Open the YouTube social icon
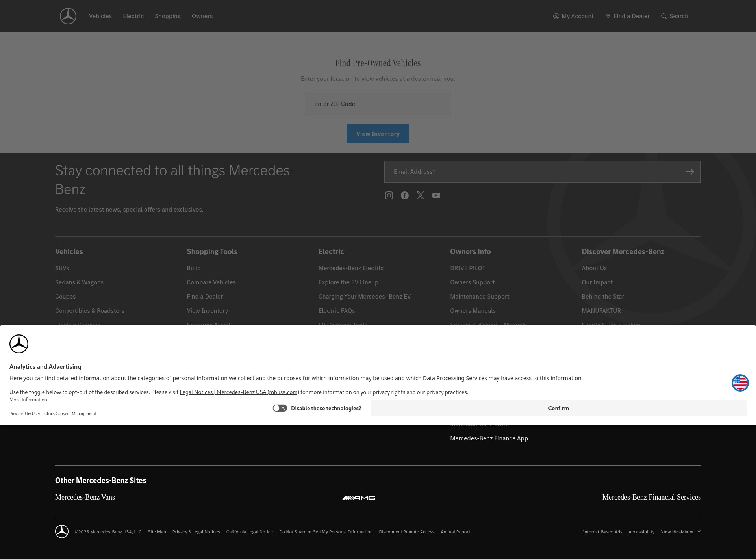 436,195
